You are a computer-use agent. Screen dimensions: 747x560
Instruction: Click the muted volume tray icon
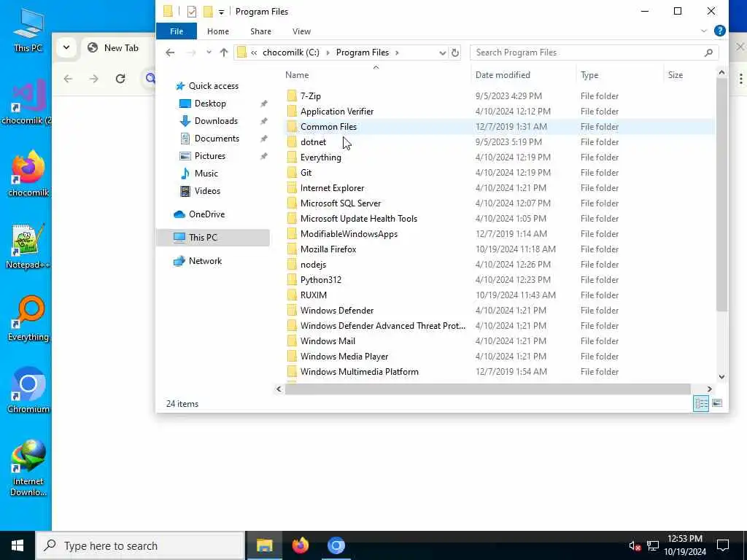click(634, 545)
